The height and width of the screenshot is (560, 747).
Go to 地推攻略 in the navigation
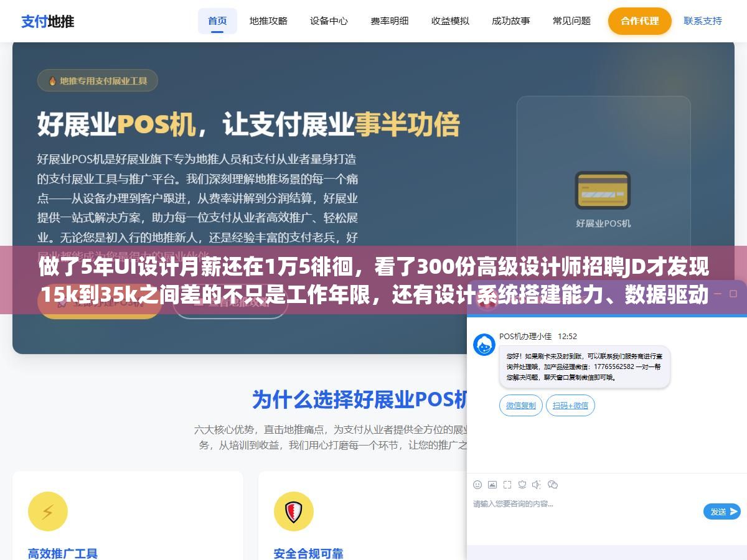tap(268, 21)
